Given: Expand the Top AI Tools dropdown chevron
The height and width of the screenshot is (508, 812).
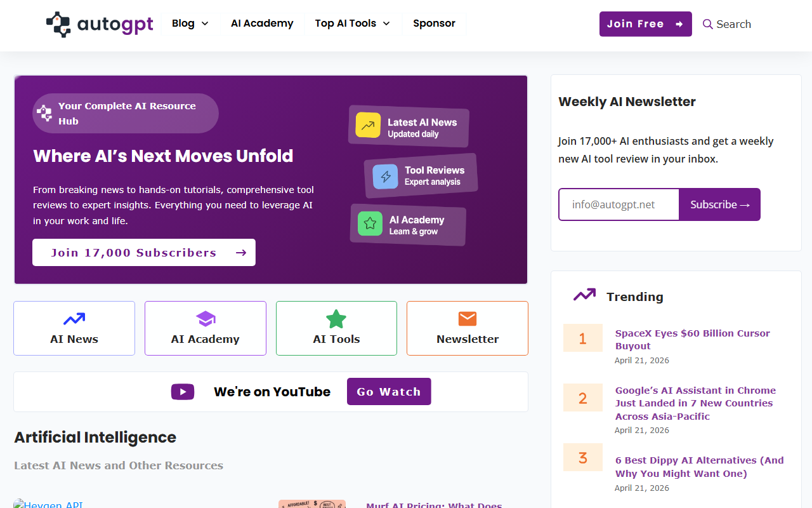Looking at the screenshot, I should (386, 23).
